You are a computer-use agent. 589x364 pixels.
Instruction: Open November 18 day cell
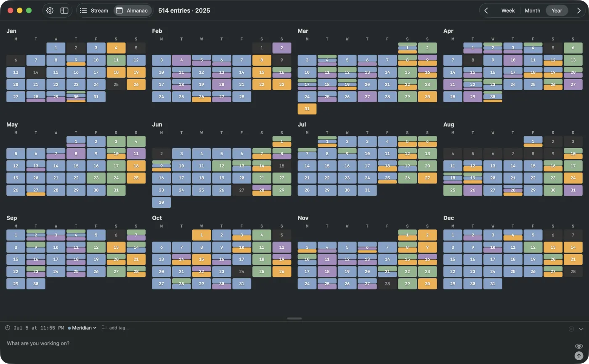coord(327,271)
